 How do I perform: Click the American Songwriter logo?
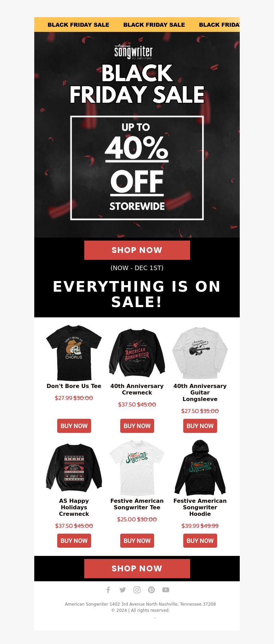tap(134, 51)
